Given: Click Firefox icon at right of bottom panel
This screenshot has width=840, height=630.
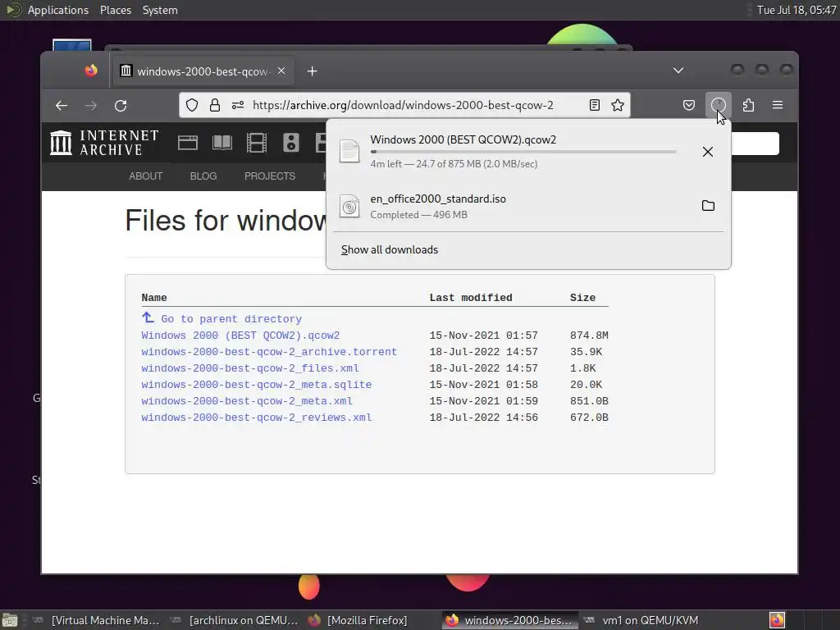Looking at the screenshot, I should point(778,620).
